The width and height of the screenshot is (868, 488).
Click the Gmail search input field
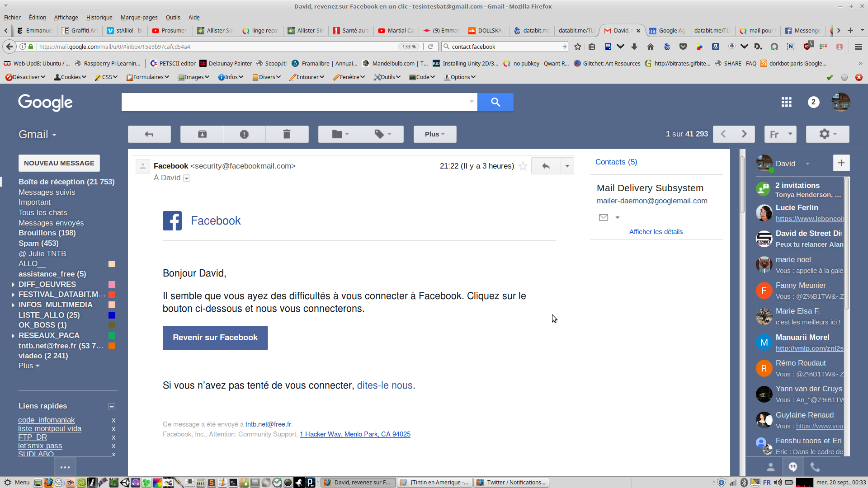pos(294,102)
